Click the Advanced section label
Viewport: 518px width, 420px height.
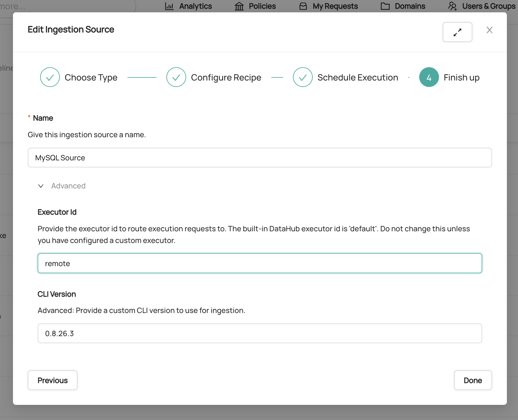[x=68, y=186]
